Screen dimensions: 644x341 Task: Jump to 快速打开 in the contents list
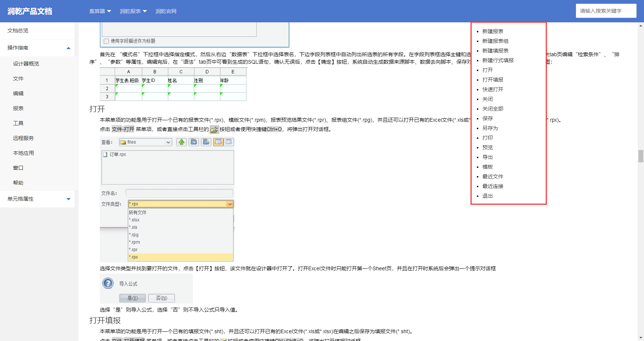tap(492, 89)
